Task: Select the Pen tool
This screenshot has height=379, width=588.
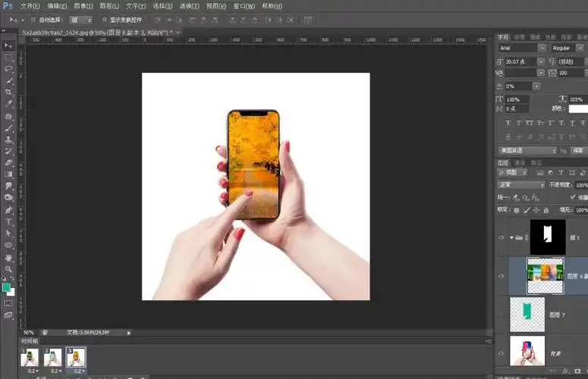Action: [x=8, y=210]
